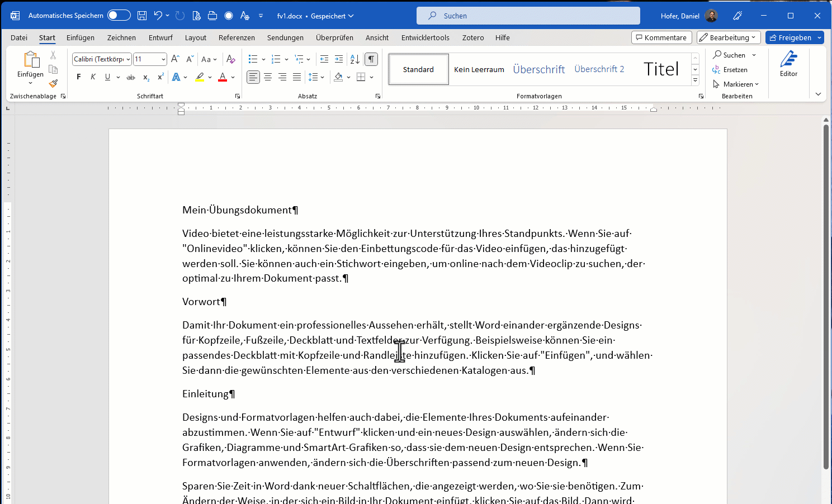Click the Ersetzen button
This screenshot has width=832, height=504.
tap(730, 70)
